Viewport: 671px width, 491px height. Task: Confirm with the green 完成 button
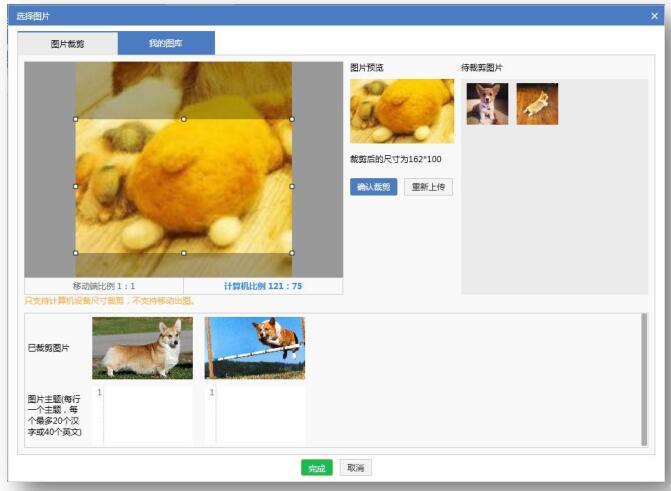[316, 468]
